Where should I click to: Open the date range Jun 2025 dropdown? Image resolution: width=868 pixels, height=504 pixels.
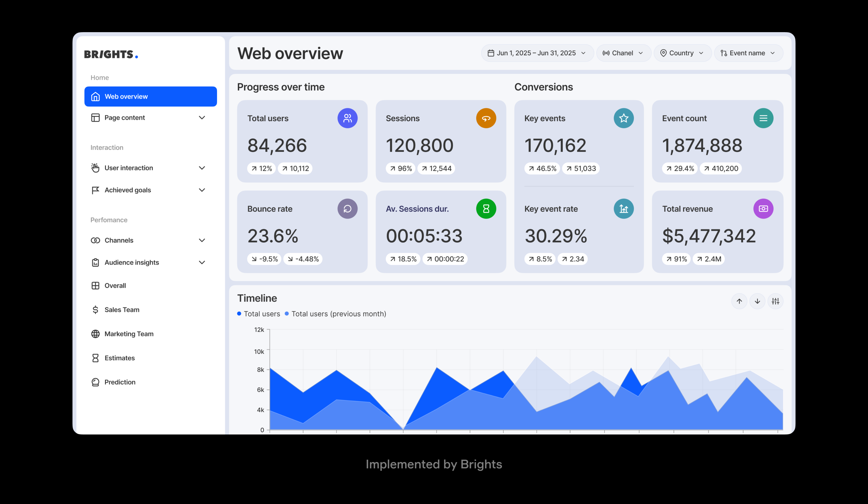click(x=537, y=53)
